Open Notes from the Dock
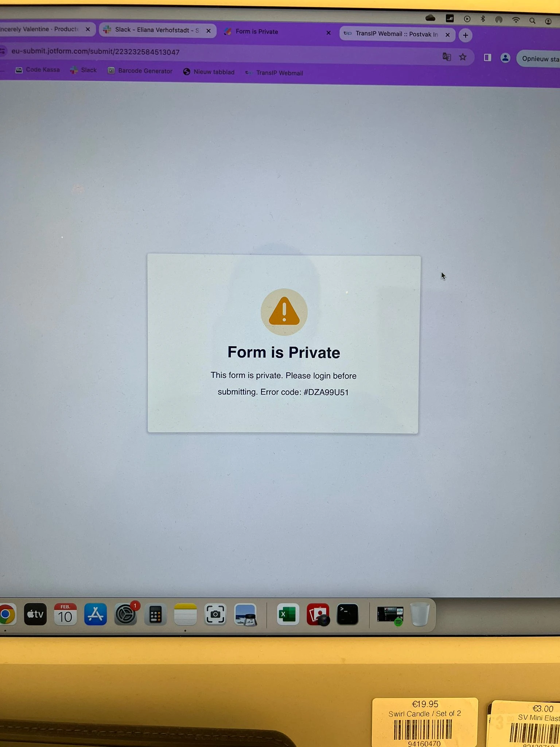This screenshot has height=747, width=560. 185,615
